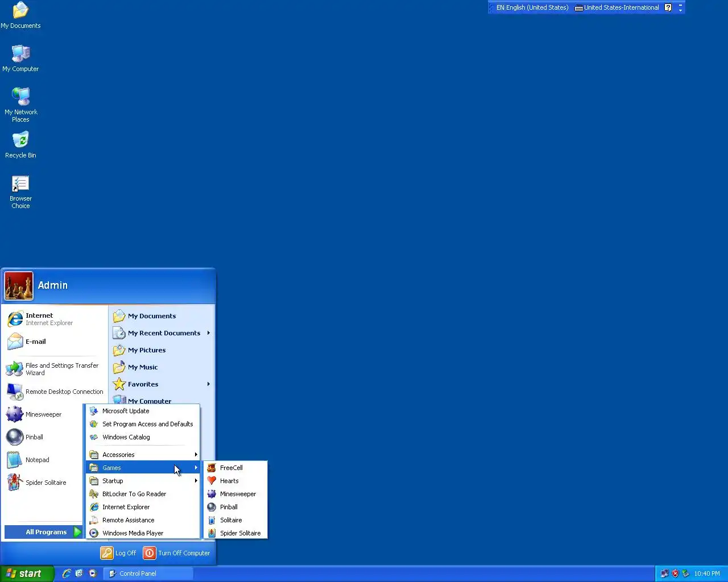
Task: Click the Solitaire card icon in submenu
Action: pos(212,520)
